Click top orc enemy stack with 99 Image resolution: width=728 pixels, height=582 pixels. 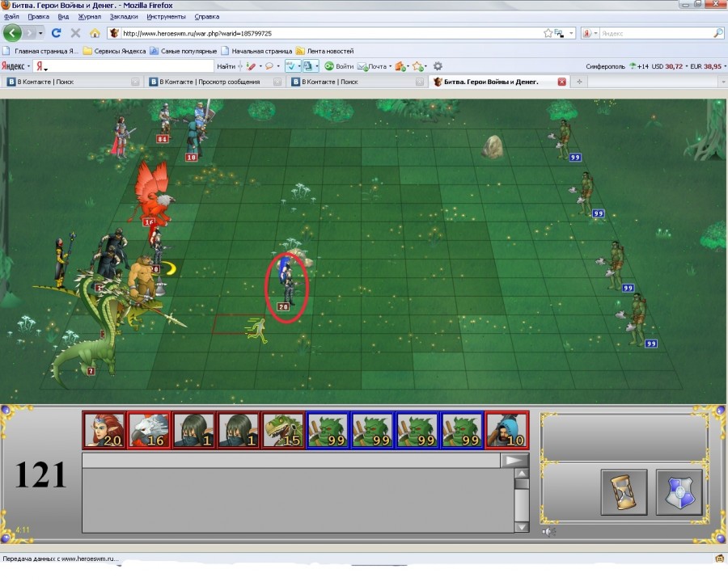click(x=564, y=139)
